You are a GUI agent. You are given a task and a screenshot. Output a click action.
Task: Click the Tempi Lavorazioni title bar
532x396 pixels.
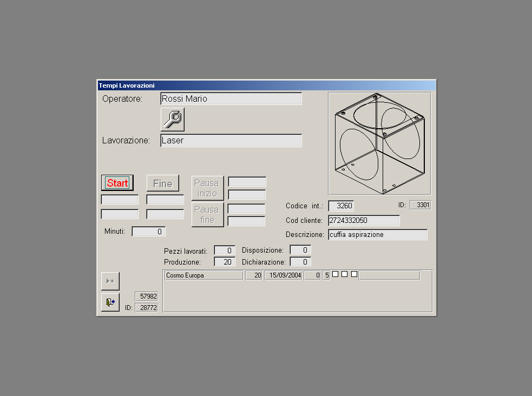coord(267,85)
